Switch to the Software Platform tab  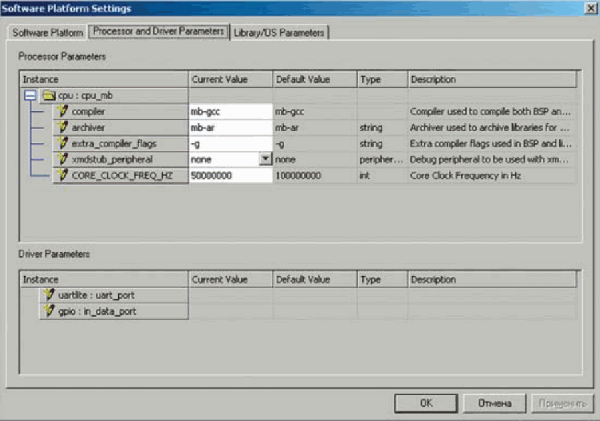click(47, 32)
